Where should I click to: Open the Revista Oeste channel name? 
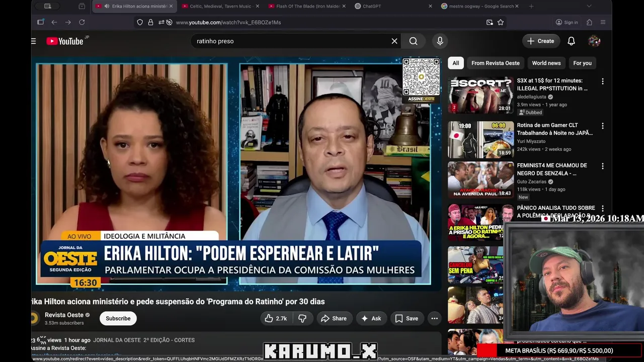coord(64,315)
